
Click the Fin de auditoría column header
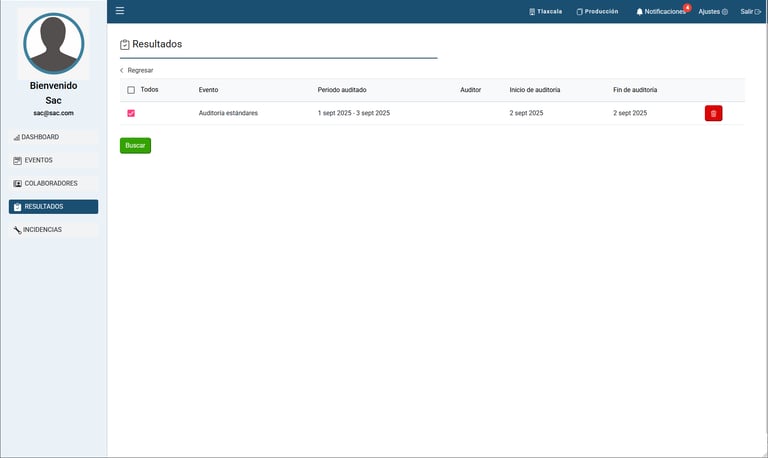635,90
